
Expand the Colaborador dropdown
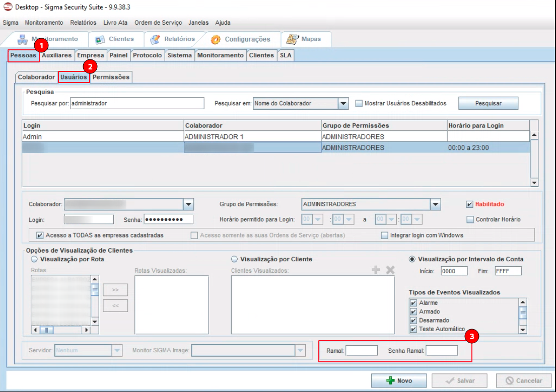click(188, 204)
